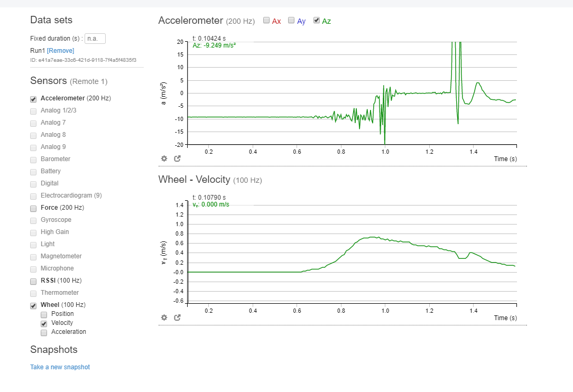Enable the RSSI sensor checkbox
The image size is (573, 392).
pyautogui.click(x=33, y=281)
